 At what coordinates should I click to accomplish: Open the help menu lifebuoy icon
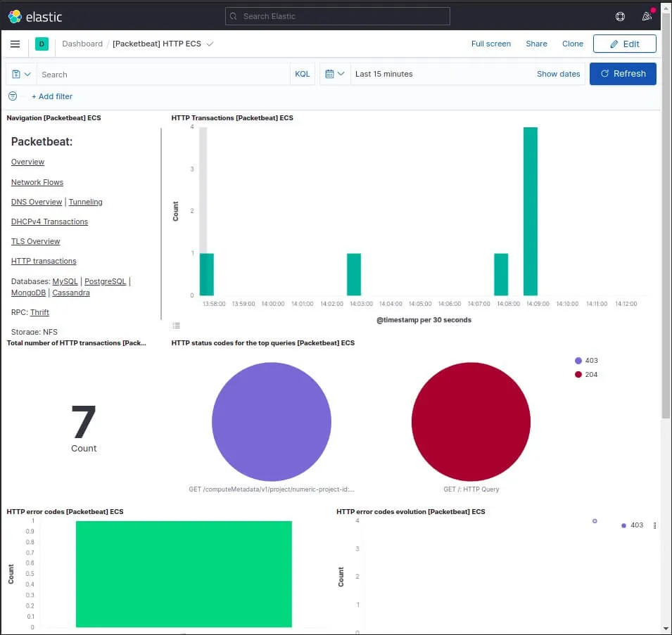click(x=620, y=16)
